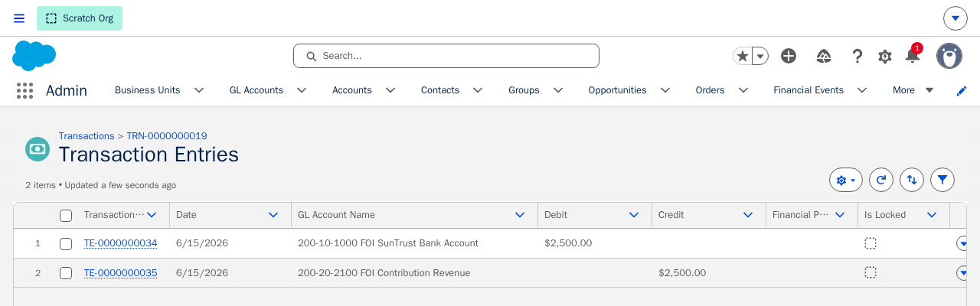Open the GL Accounts tab
980x306 pixels.
point(256,90)
